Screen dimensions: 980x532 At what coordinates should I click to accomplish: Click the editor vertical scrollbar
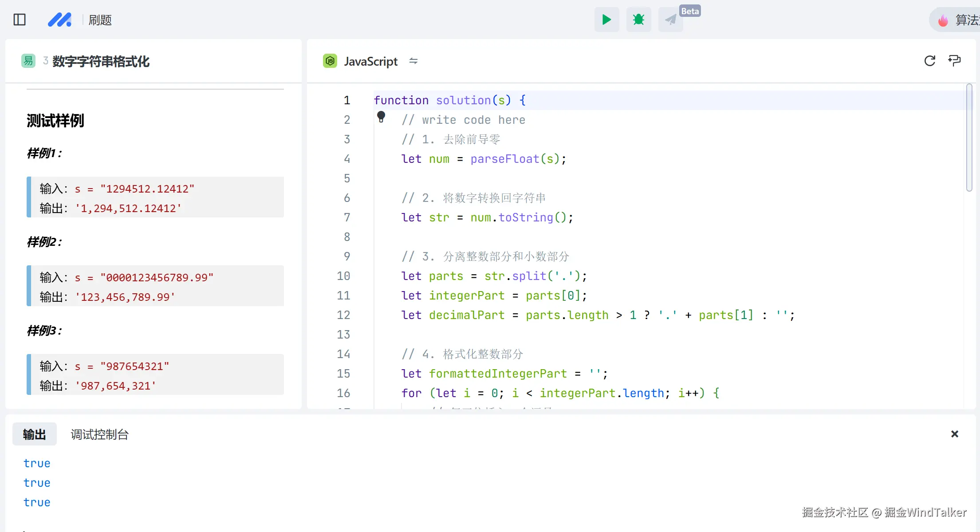(x=969, y=138)
